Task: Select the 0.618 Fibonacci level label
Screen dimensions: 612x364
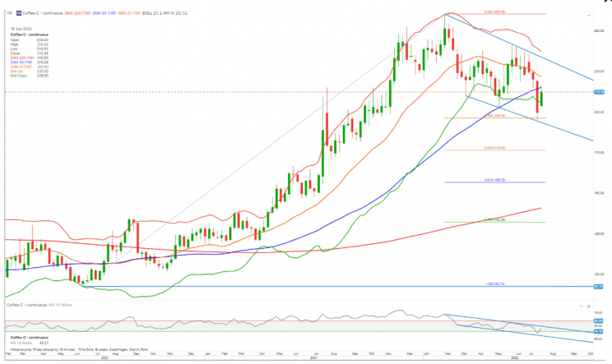Action: (x=495, y=180)
